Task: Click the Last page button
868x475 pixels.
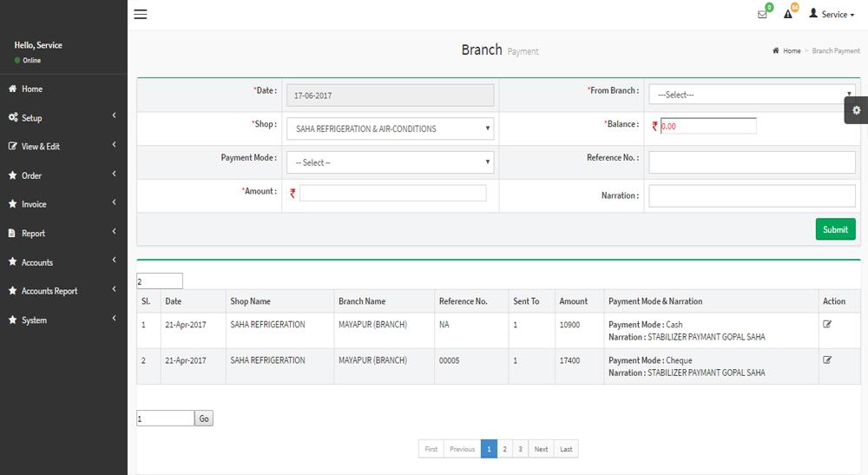Action: (x=566, y=449)
